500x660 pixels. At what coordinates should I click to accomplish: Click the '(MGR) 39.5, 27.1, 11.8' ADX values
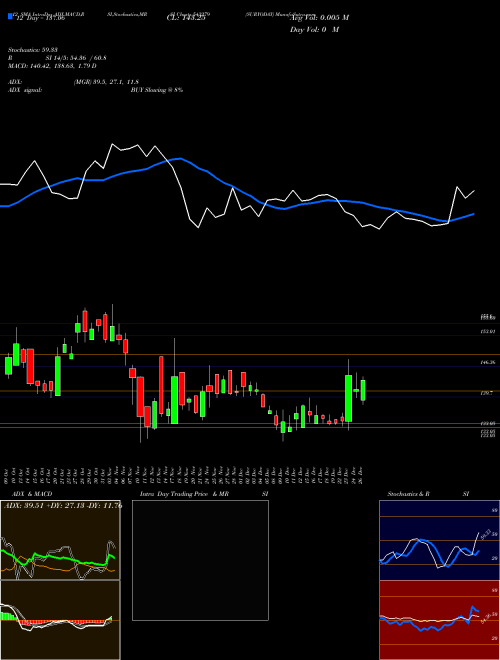(106, 82)
